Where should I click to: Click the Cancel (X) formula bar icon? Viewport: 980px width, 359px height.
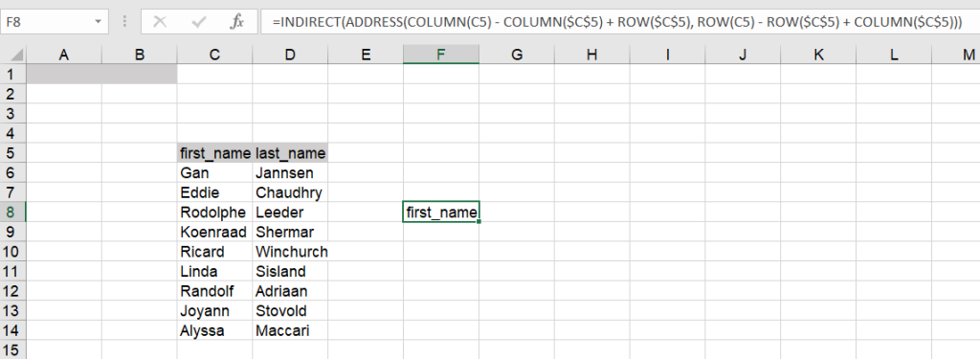pos(160,22)
